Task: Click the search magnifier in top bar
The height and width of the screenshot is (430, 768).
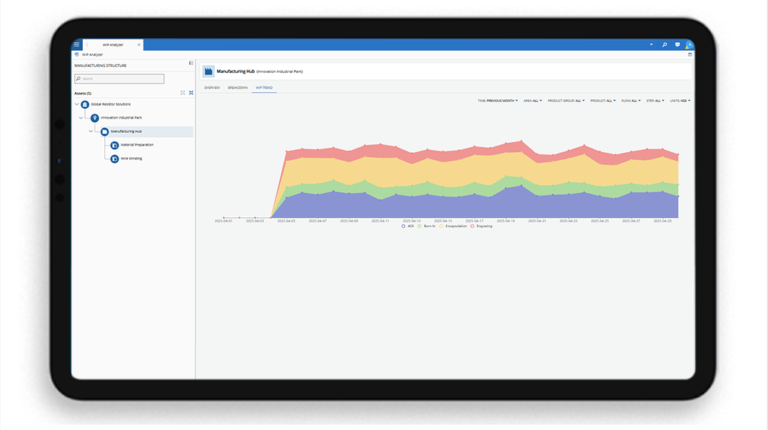Action: tap(664, 44)
